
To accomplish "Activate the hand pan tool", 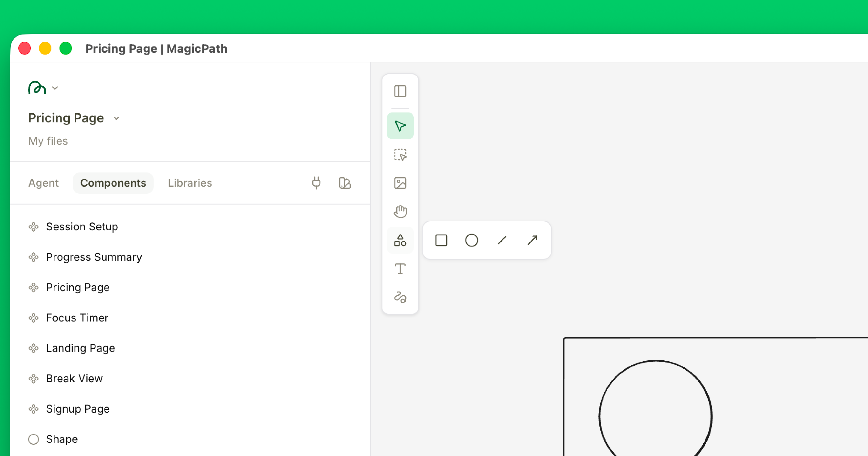I will click(x=400, y=212).
